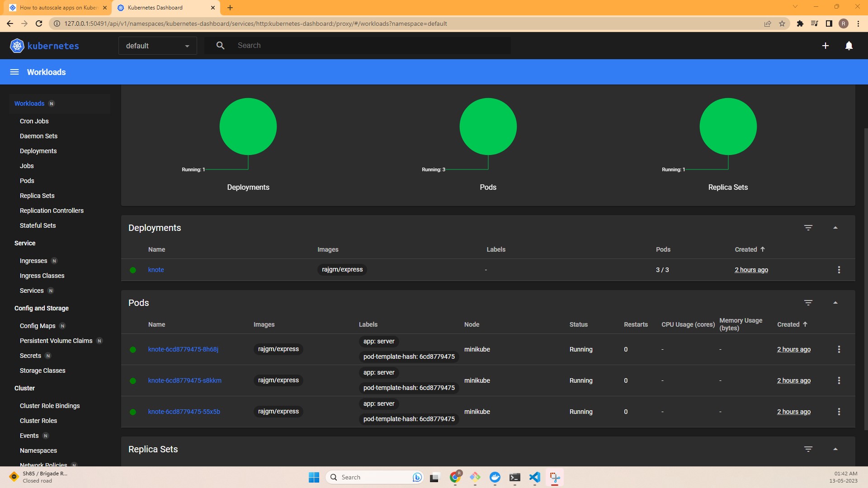Collapse the Pods section chevron
Image resolution: width=868 pixels, height=488 pixels.
[x=835, y=302]
